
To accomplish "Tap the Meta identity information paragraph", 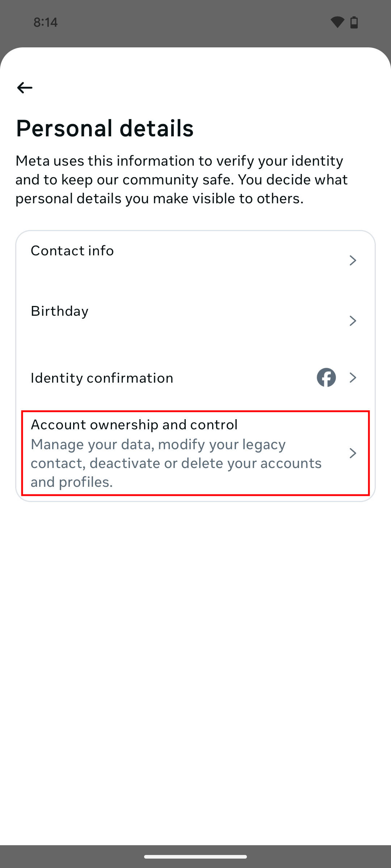I will [181, 180].
